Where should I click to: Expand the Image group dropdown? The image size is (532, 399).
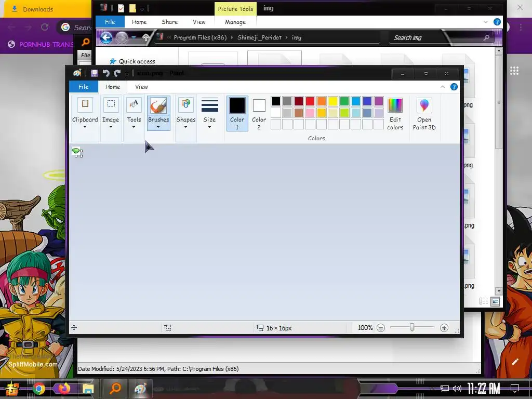point(111,113)
